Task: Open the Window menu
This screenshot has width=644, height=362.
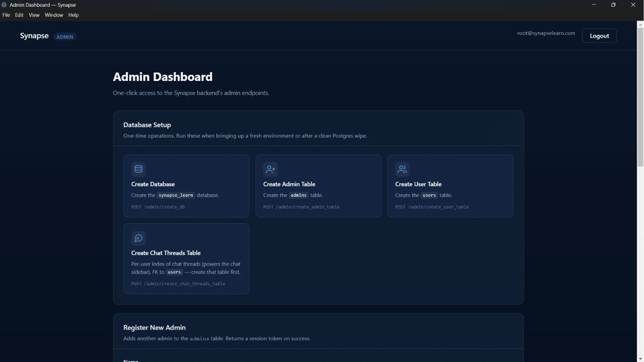Action: (54, 15)
